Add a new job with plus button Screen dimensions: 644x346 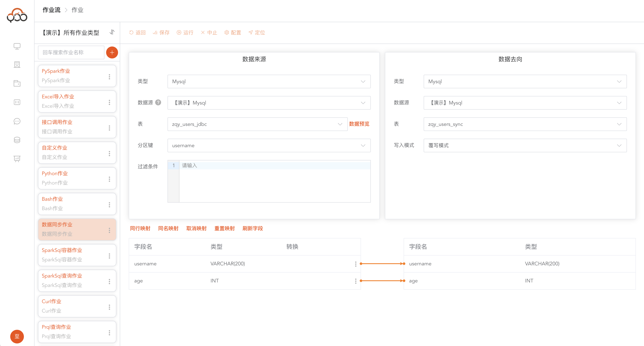pos(112,52)
